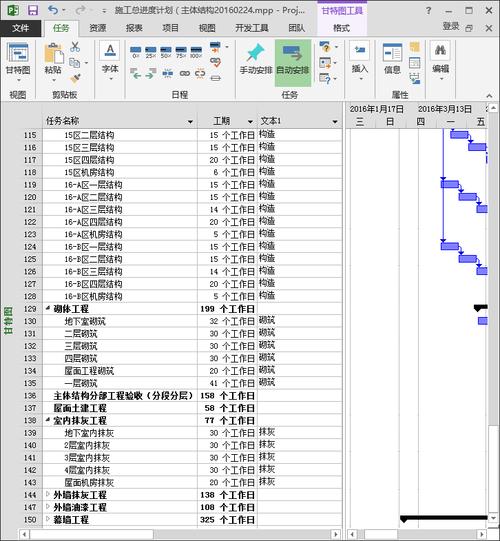Screen dimensions: 500x541
Task: Click the Gantt chart vertical scrollbar down arrow
Action: coord(493,518)
